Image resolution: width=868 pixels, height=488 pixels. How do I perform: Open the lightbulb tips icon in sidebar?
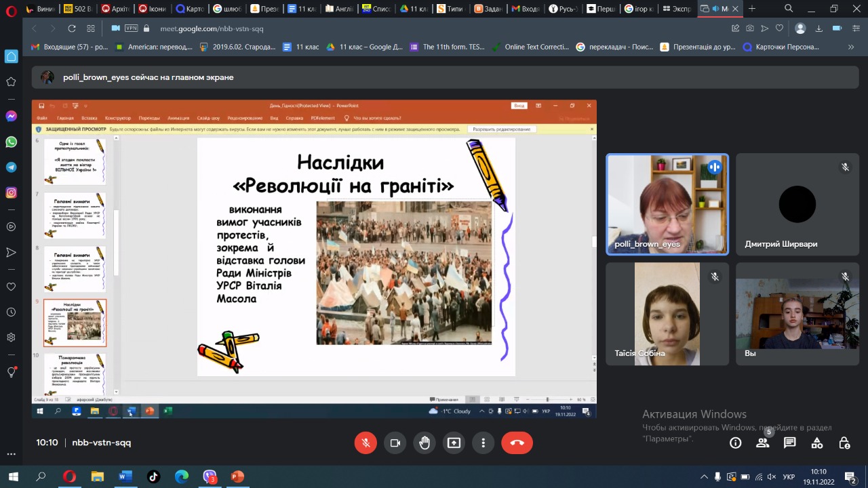tap(11, 372)
